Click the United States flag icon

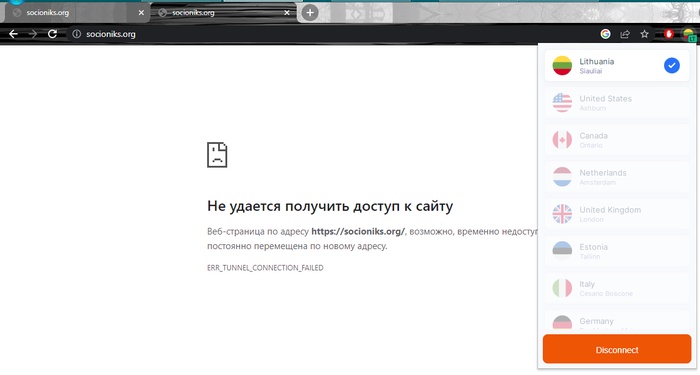(562, 103)
